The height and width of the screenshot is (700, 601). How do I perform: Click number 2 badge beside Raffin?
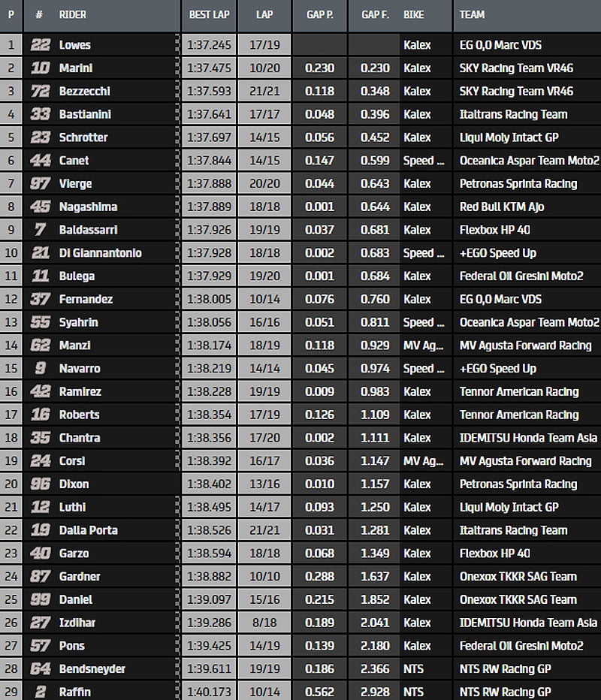click(x=41, y=692)
